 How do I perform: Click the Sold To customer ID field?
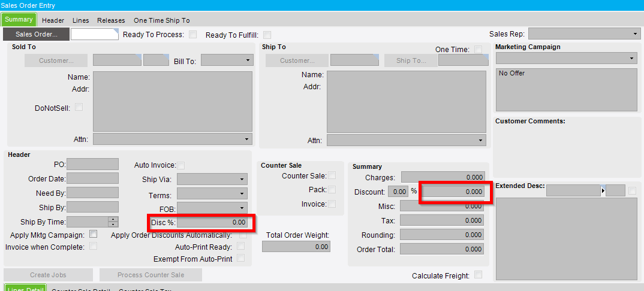[117, 60]
